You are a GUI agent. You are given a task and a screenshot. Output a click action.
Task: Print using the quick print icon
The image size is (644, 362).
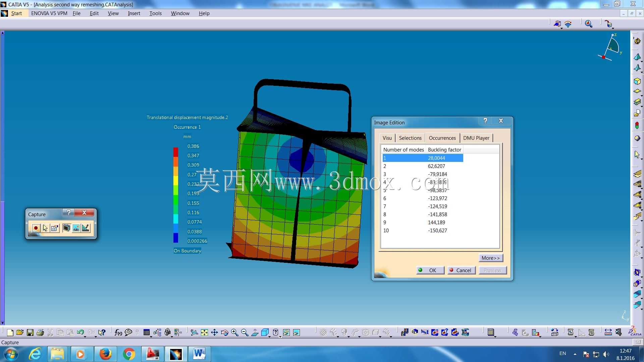(x=40, y=333)
